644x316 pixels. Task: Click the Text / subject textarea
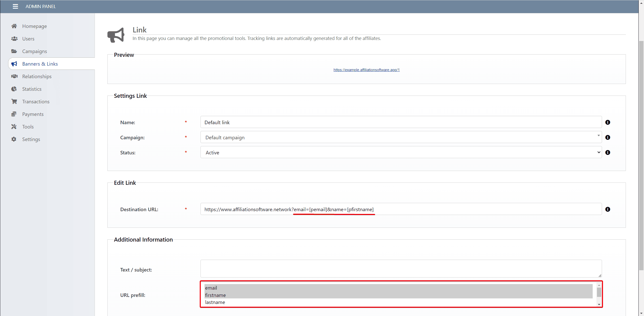tap(401, 268)
